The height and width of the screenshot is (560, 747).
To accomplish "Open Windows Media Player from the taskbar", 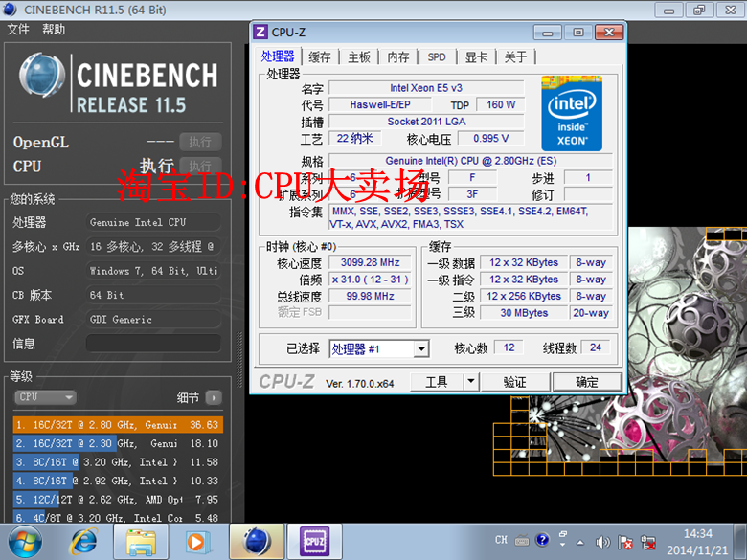I will [x=196, y=542].
